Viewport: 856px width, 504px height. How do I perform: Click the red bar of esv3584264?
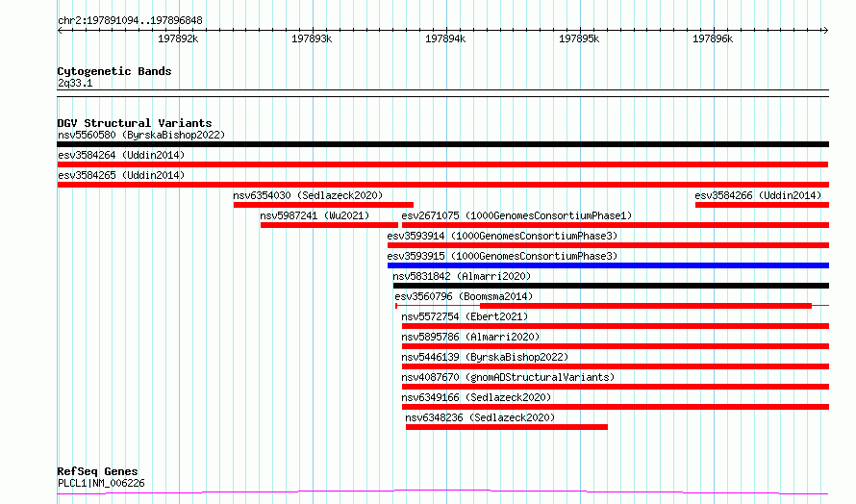[442, 164]
